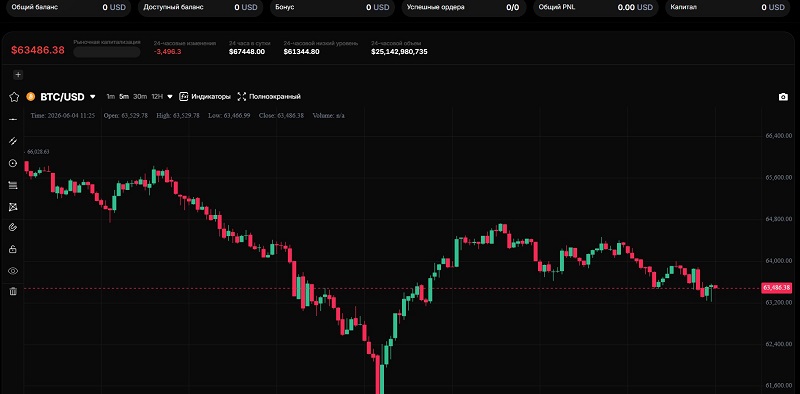Viewport: 800px width, 394px height.
Task: Click the Time: 2026-06-04 11:25 readout
Action: click(63, 116)
